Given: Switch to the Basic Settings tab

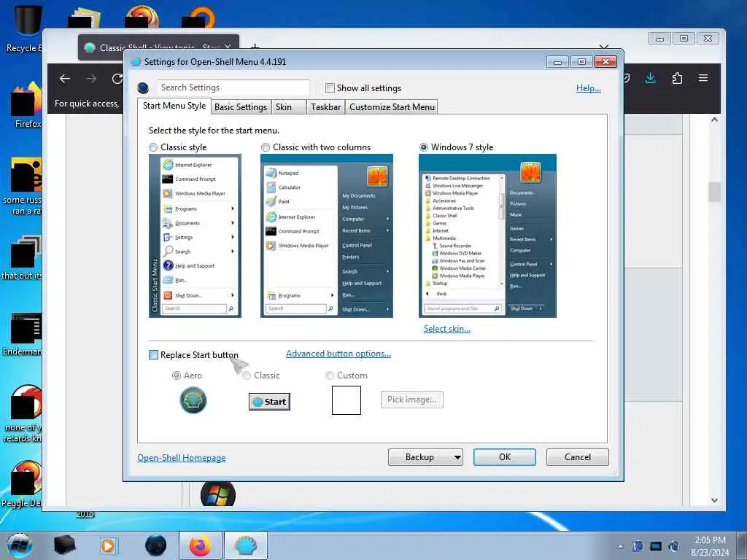Looking at the screenshot, I should pyautogui.click(x=241, y=107).
